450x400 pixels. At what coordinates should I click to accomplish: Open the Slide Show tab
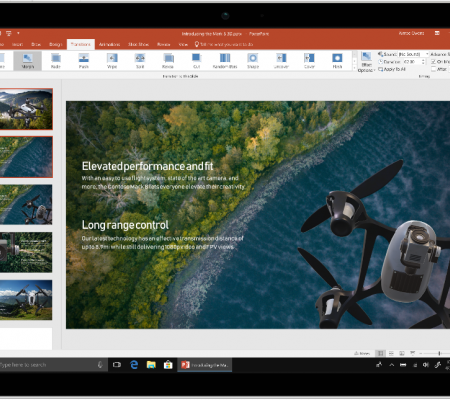138,44
